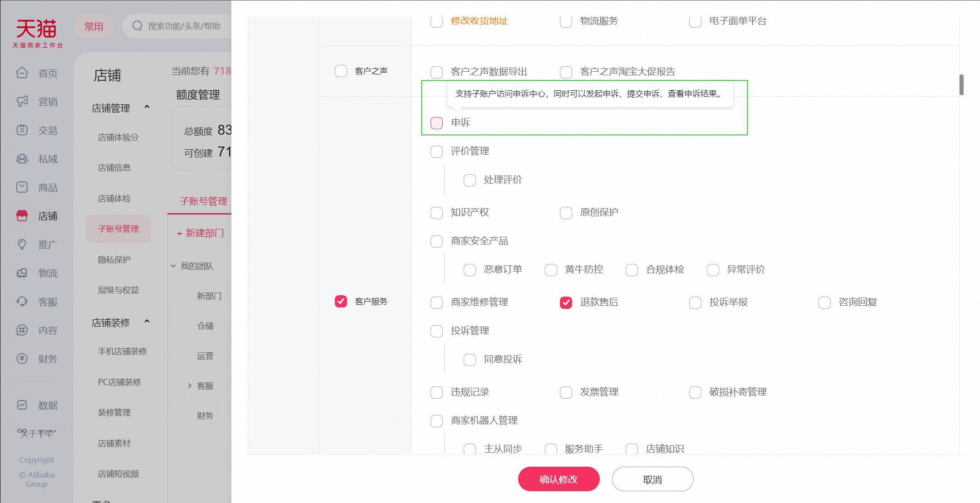This screenshot has height=503, width=980.
Task: Check the 咨询回复 checkbox
Action: [x=824, y=303]
